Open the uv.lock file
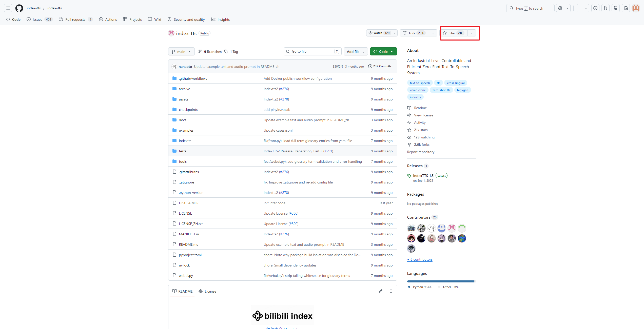 (x=184, y=265)
